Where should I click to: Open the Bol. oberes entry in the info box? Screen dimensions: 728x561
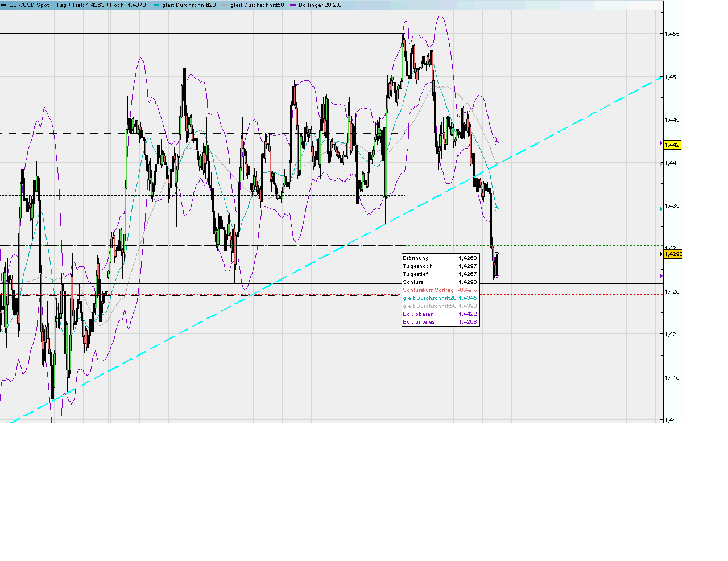418,313
